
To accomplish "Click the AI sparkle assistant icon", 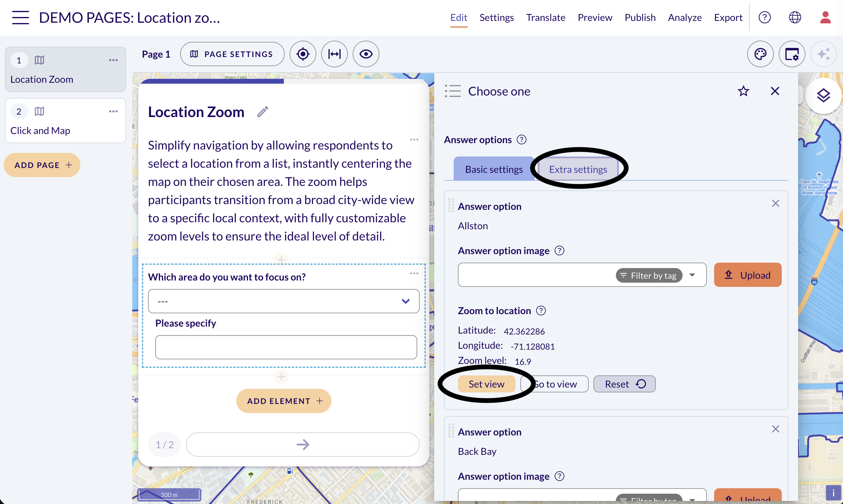I will 824,54.
